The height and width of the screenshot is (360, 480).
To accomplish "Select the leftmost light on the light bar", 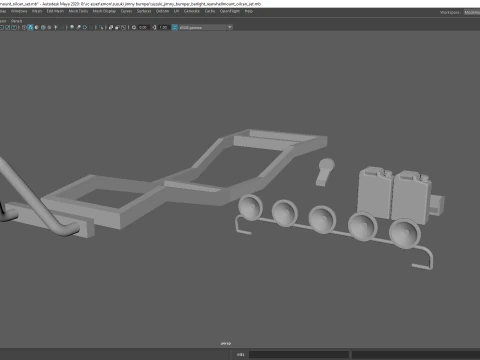I will [x=250, y=207].
